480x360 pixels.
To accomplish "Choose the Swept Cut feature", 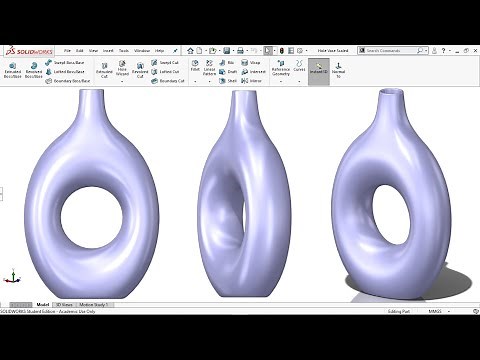I will [x=165, y=63].
